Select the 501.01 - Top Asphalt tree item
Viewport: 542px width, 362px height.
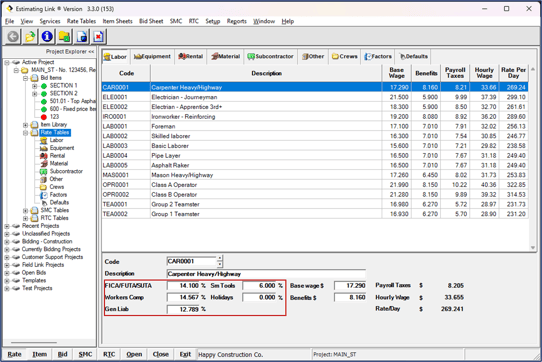[x=72, y=101]
